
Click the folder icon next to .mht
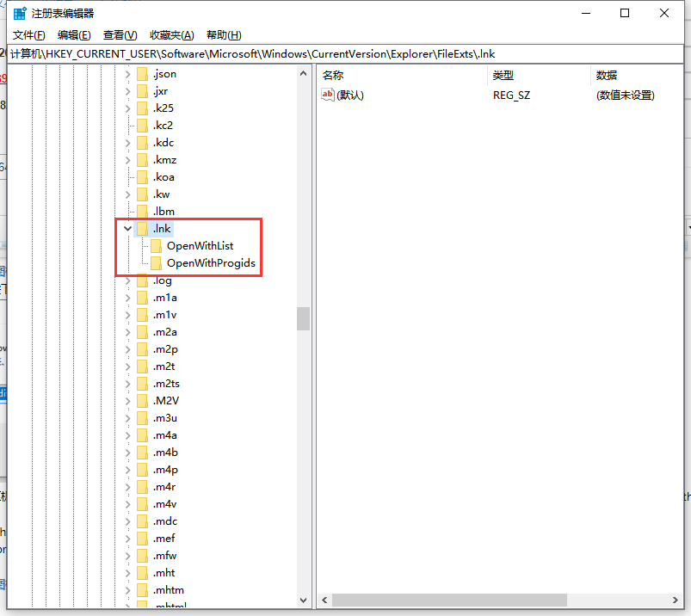pyautogui.click(x=142, y=573)
